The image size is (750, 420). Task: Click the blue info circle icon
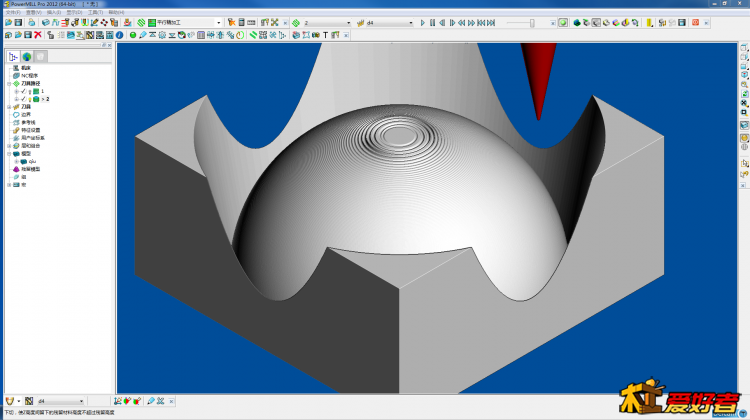120,35
